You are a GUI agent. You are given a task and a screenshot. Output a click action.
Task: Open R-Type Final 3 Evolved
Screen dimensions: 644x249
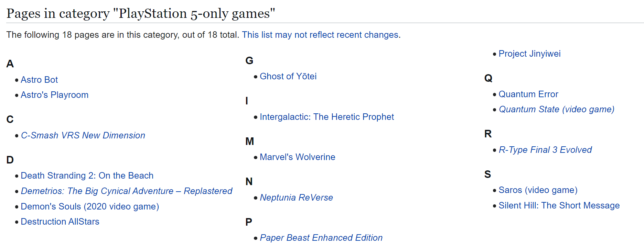pyautogui.click(x=545, y=150)
